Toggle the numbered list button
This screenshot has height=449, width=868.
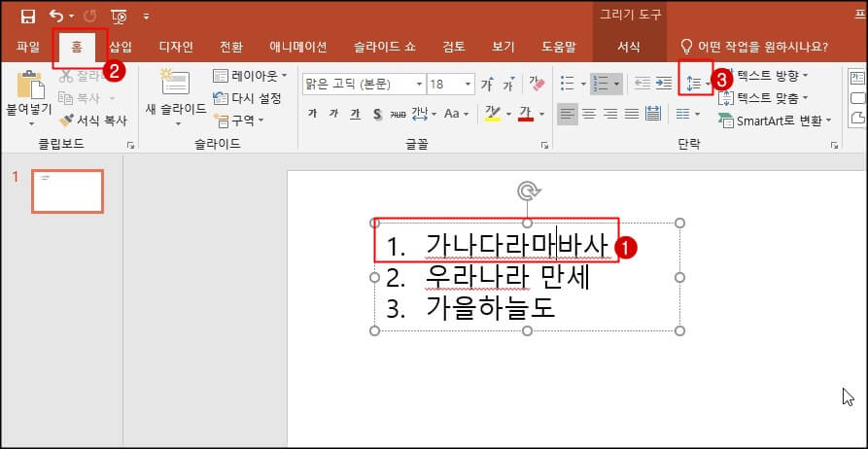[601, 85]
